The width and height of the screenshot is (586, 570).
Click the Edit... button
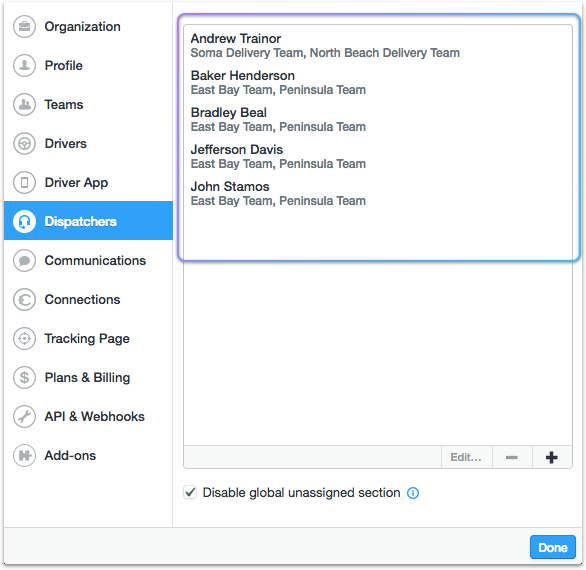[466, 457]
